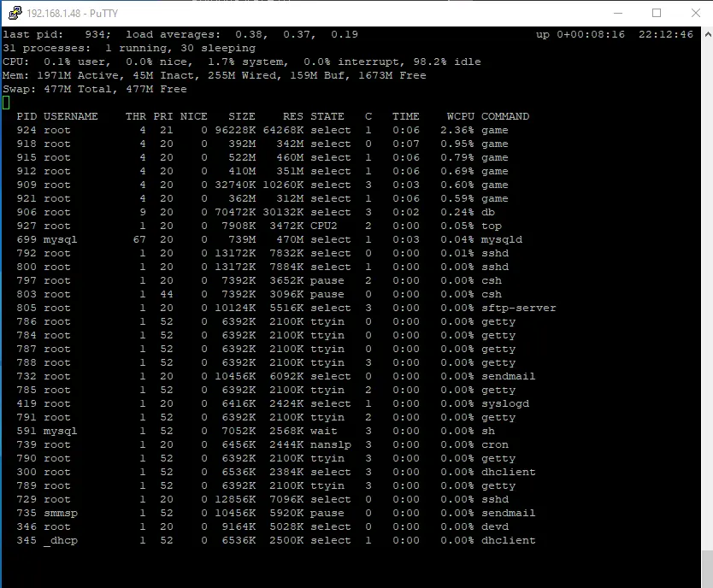Click the COMMAND column header

point(505,116)
